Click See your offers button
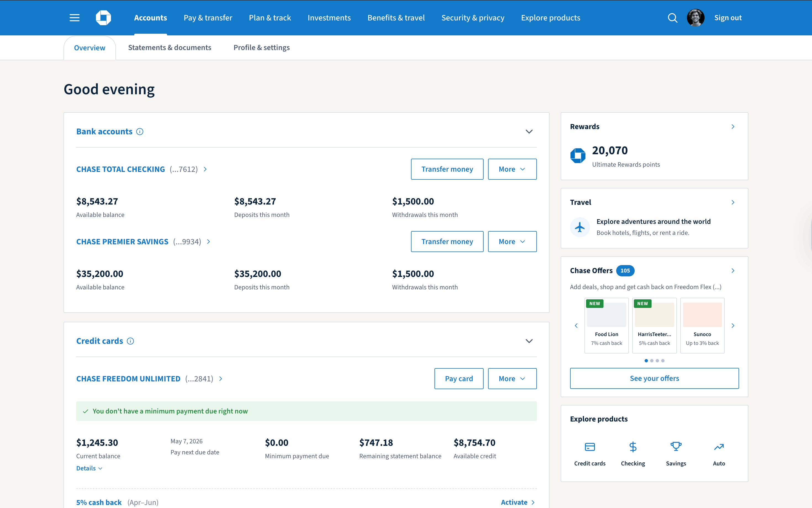 coord(654,378)
